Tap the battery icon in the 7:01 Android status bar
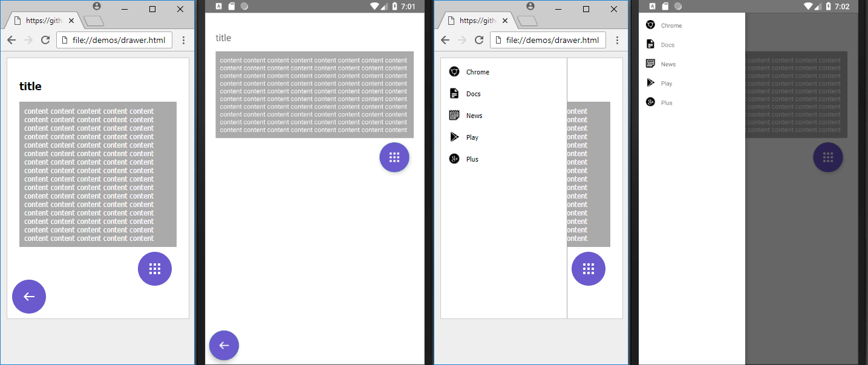Screen dimensions: 868x365 coord(395,7)
